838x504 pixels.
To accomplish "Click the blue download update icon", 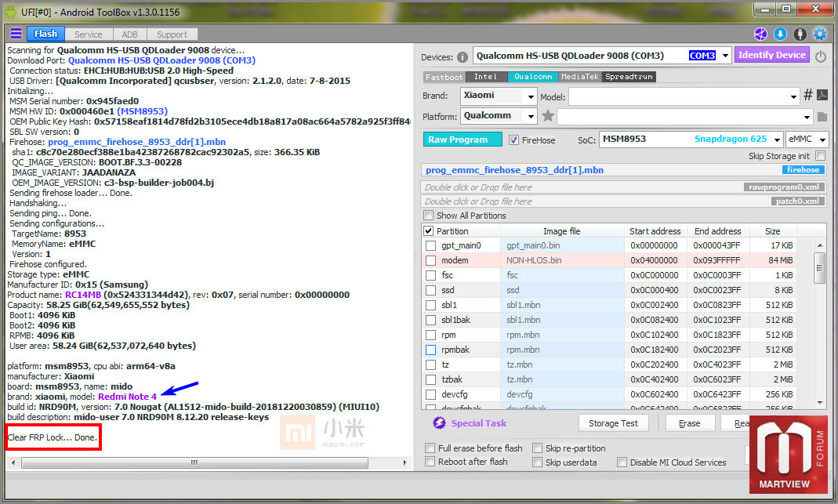I will tap(780, 34).
